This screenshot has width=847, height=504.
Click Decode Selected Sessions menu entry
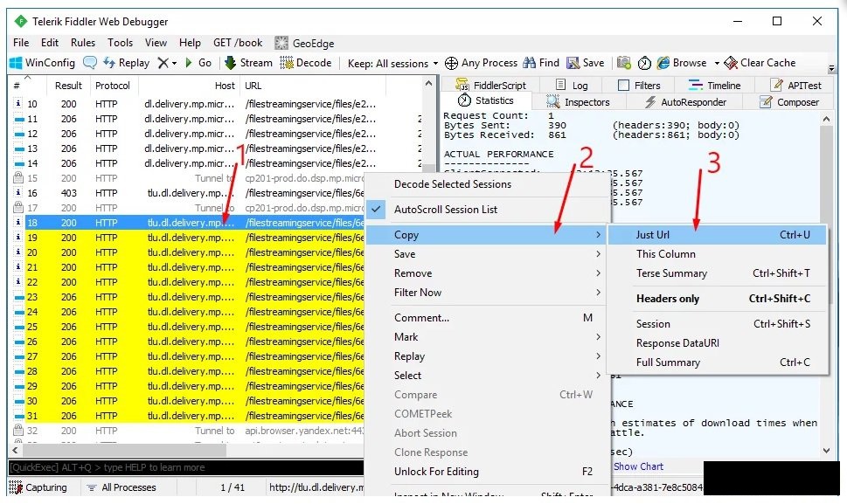[488, 184]
